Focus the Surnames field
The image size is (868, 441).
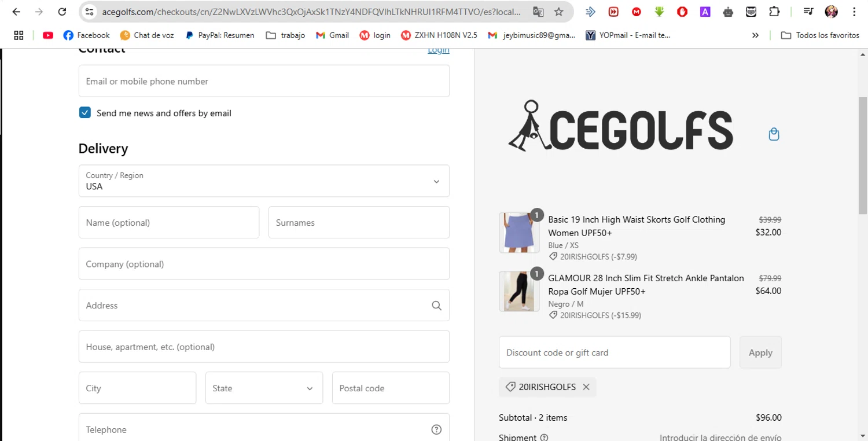click(359, 222)
